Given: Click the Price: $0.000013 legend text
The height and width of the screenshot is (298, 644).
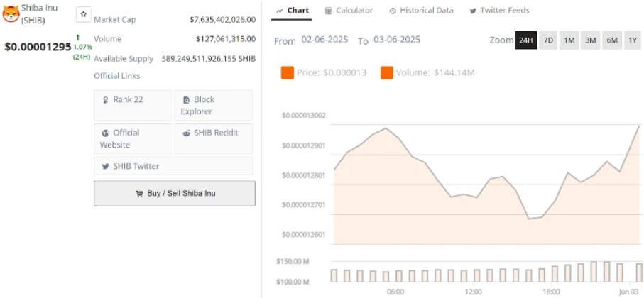Looking at the screenshot, I should 332,73.
